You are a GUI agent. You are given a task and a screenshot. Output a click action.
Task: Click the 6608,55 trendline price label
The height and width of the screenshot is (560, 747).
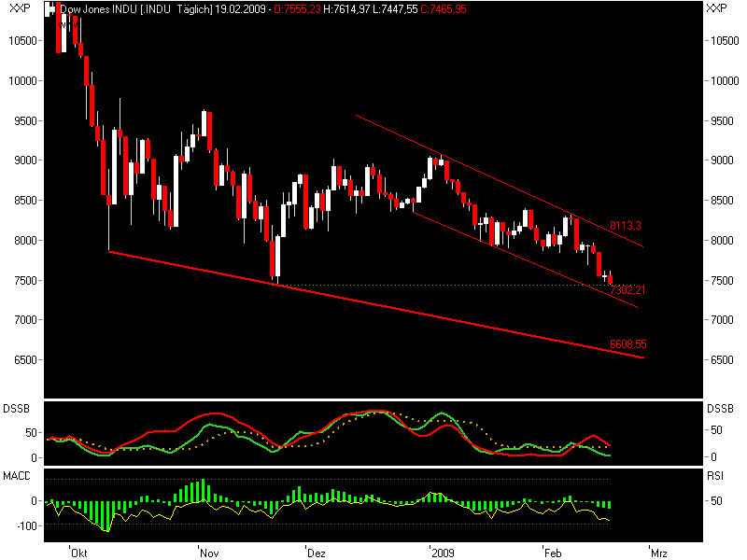tap(627, 343)
